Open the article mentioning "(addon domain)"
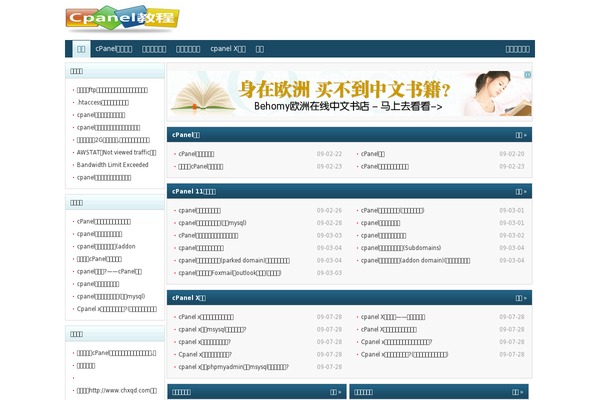This screenshot has height=400, width=600. tap(415, 261)
